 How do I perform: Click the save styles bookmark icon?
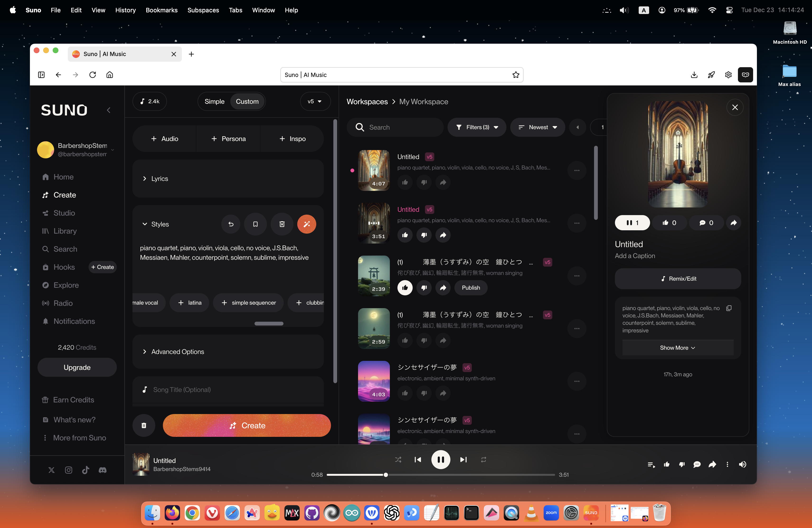[x=255, y=224]
